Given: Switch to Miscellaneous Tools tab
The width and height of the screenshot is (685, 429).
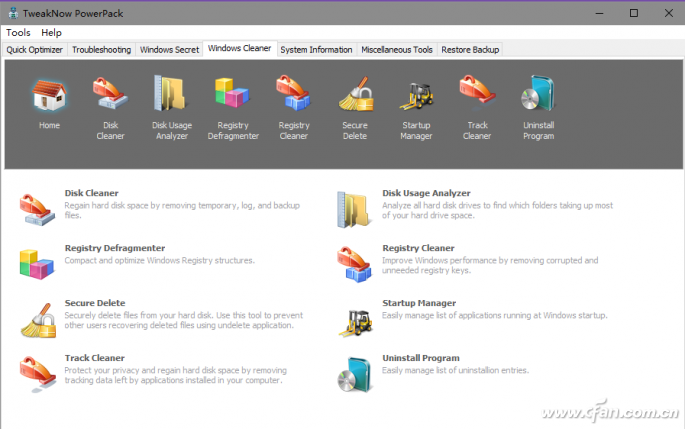Looking at the screenshot, I should pos(397,50).
